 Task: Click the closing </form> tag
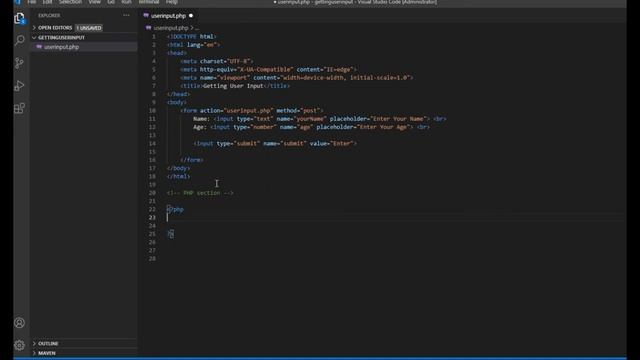(x=192, y=160)
